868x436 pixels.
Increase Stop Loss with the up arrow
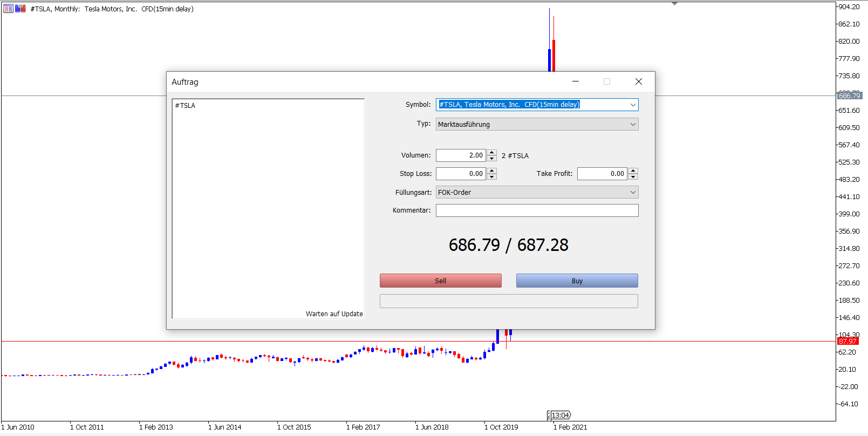[x=491, y=171]
